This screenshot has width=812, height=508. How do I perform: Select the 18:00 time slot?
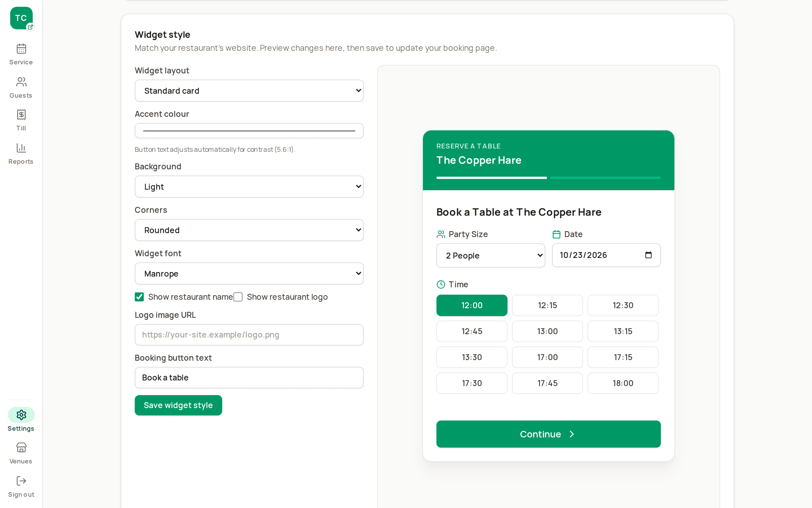[623, 383]
